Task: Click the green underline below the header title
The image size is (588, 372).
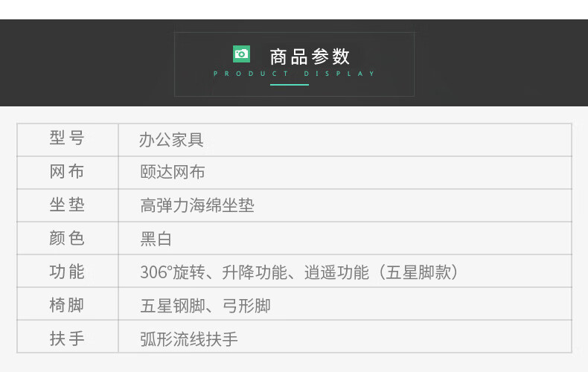Action: (289, 85)
